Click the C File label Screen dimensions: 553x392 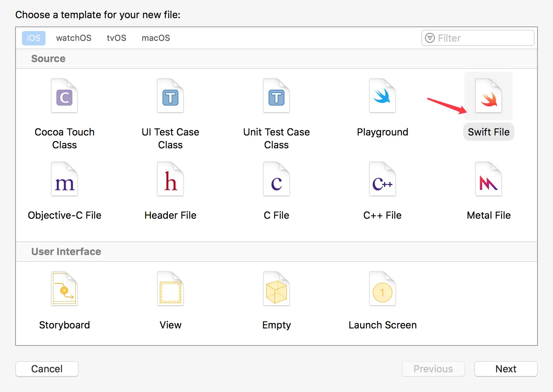coord(276,215)
